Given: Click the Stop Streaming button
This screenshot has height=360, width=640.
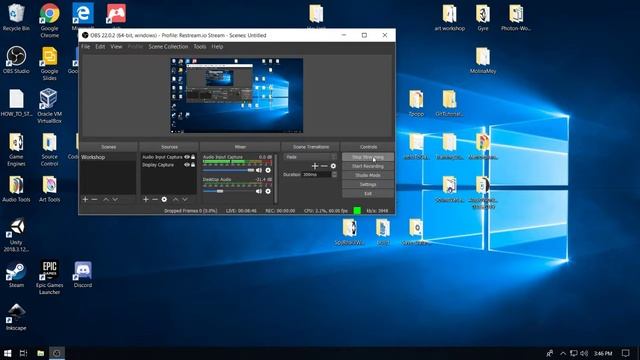Looking at the screenshot, I should [368, 157].
